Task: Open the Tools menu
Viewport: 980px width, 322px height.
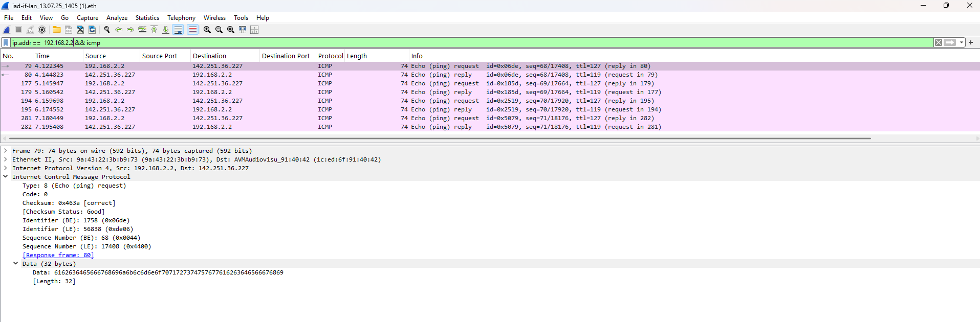Action: tap(241, 17)
